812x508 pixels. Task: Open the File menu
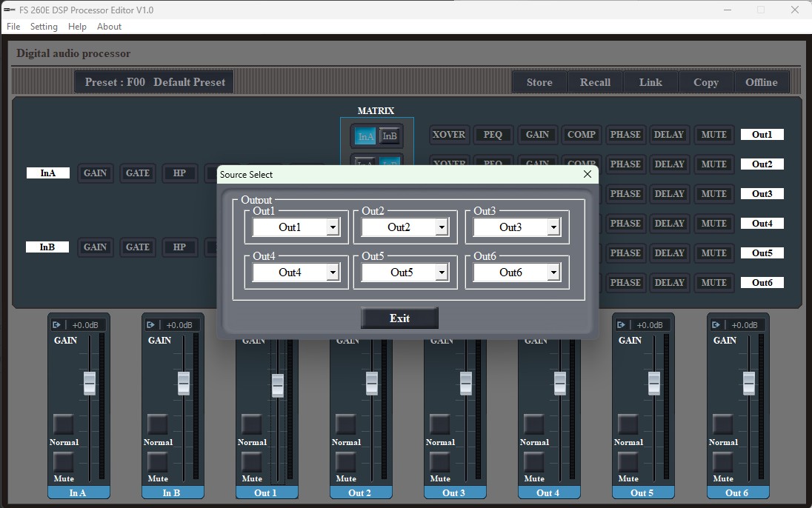tap(13, 27)
